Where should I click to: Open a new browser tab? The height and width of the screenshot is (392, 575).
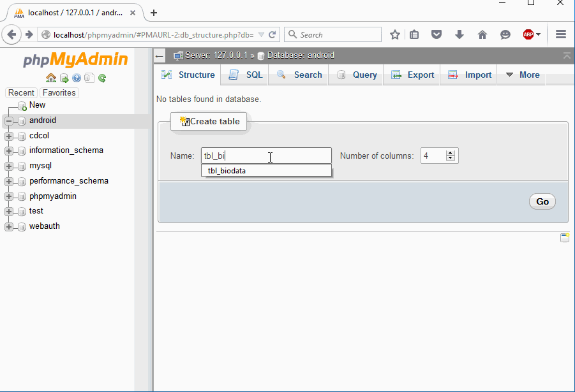(154, 13)
